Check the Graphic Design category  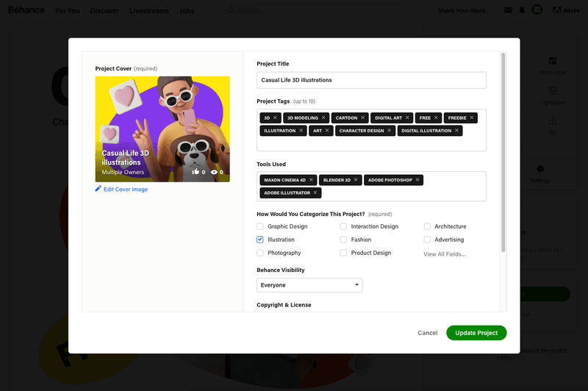tap(260, 226)
